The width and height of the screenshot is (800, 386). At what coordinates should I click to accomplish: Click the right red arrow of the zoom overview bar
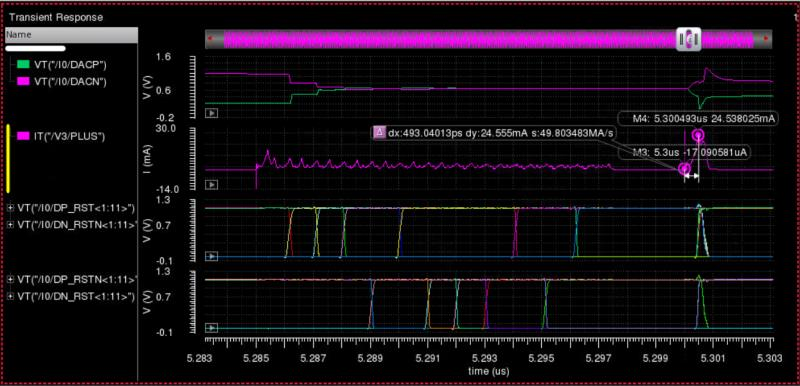766,38
